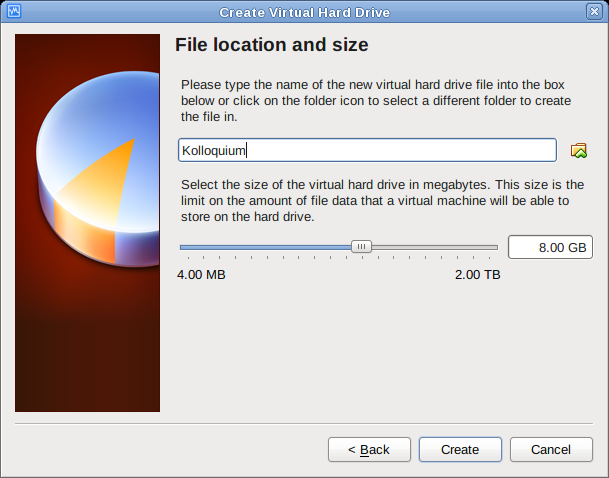Click the 'File location and size' heading
This screenshot has width=609, height=478.
pos(272,45)
